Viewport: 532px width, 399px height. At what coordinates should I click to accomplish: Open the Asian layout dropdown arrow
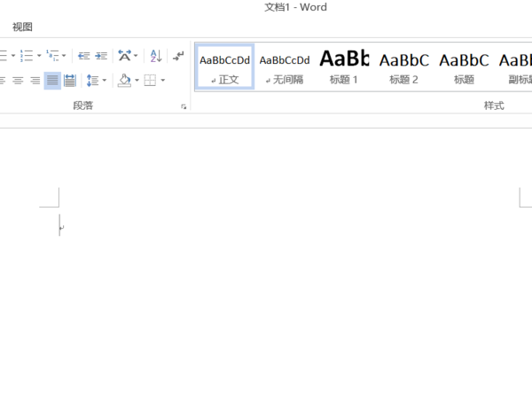[136, 56]
